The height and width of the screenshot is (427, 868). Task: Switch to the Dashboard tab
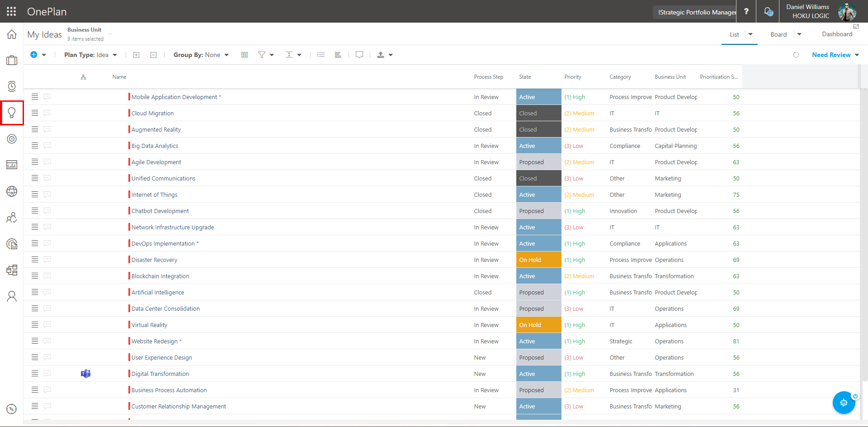837,34
